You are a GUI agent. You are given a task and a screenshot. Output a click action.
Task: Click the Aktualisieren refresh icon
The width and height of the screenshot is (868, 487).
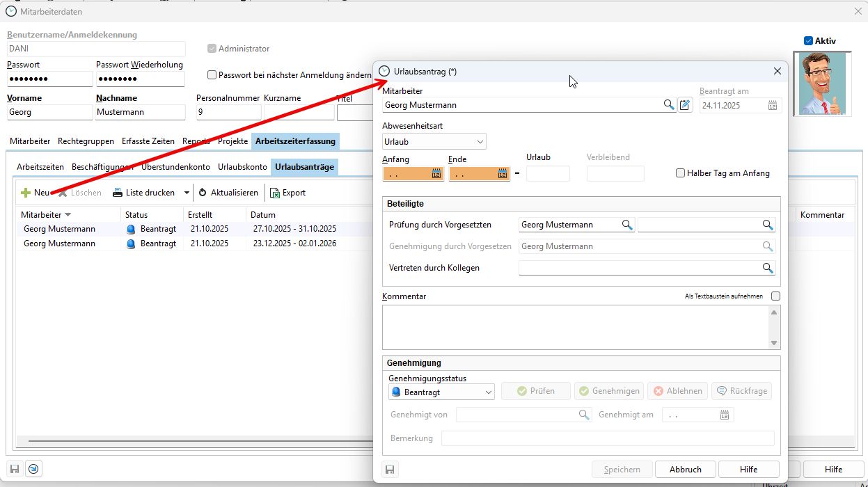tap(203, 193)
